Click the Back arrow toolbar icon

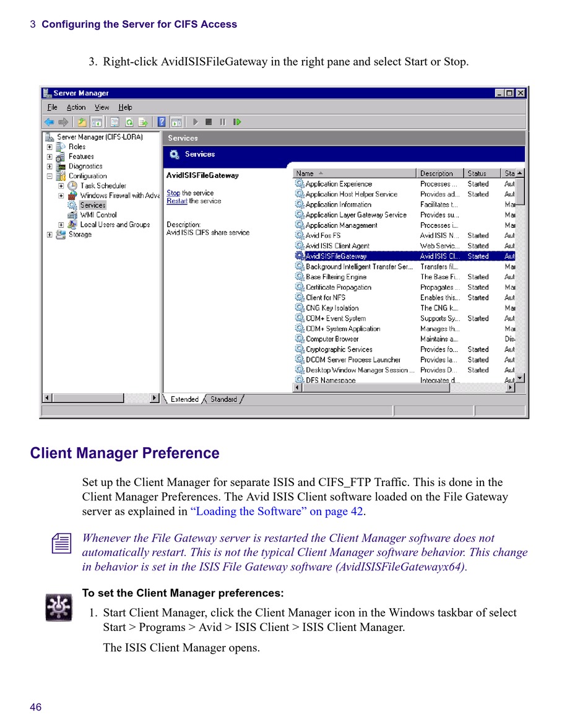[49, 122]
